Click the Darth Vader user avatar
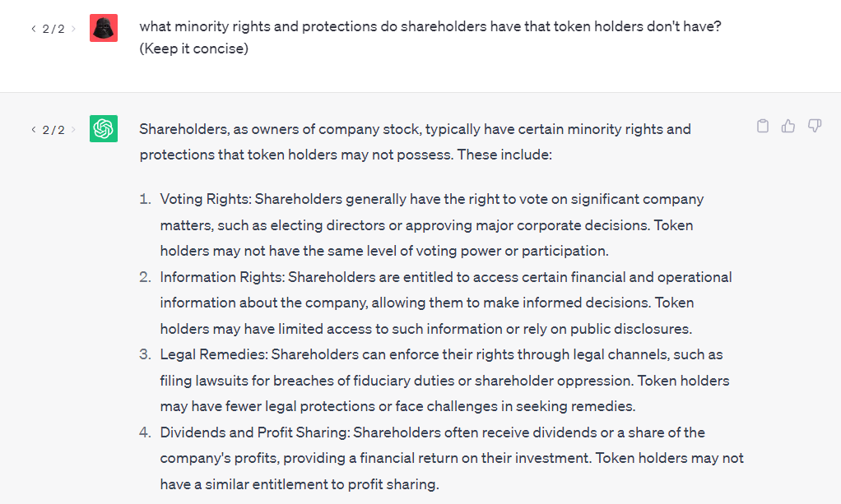This screenshot has width=841, height=504. tap(104, 28)
